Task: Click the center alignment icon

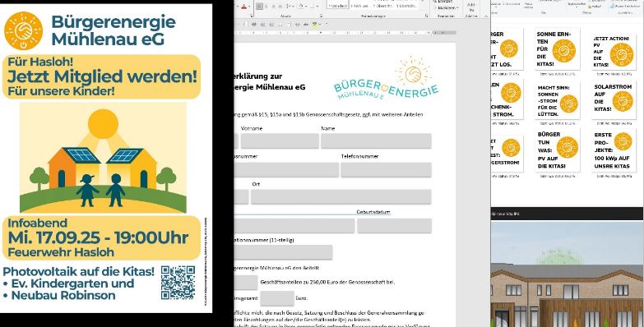Action: pos(266,7)
